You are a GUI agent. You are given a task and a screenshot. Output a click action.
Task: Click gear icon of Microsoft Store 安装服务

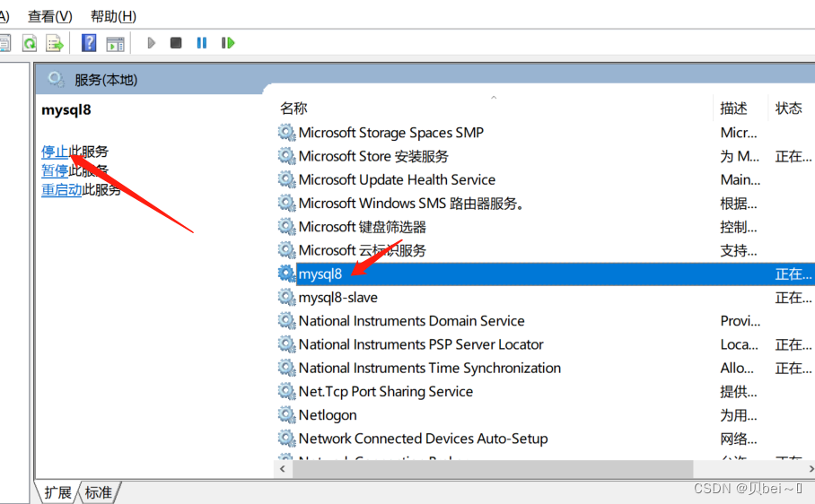286,156
